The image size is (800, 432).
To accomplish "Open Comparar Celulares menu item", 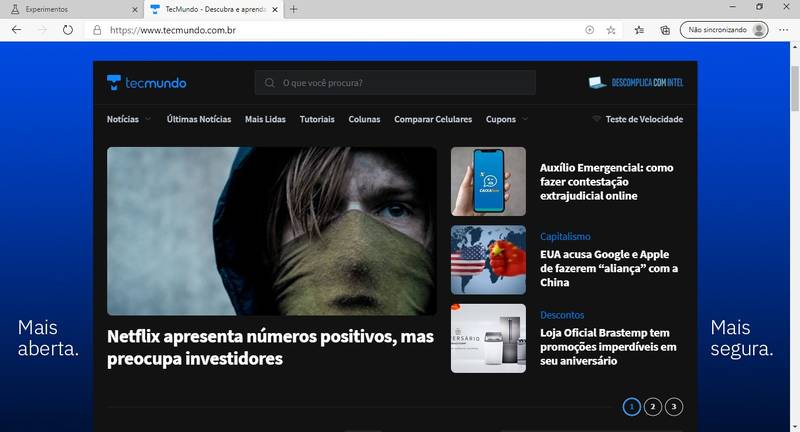I will [433, 119].
